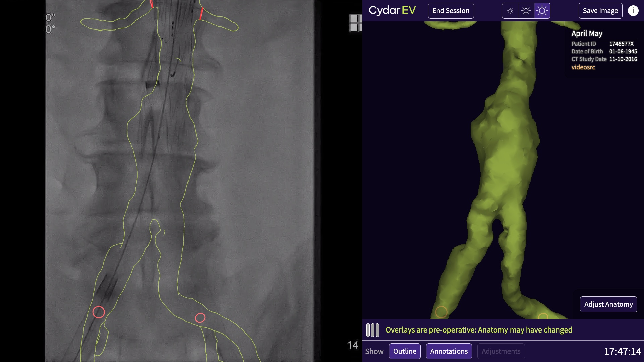Screen dimensions: 644x362
Task: Click the pause playback control icon
Action: (372, 330)
